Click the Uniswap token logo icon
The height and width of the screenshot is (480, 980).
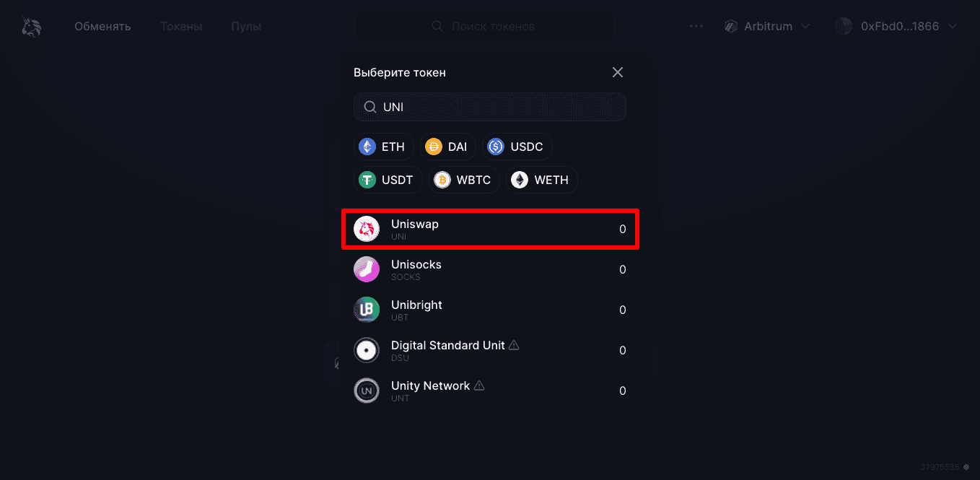367,230
